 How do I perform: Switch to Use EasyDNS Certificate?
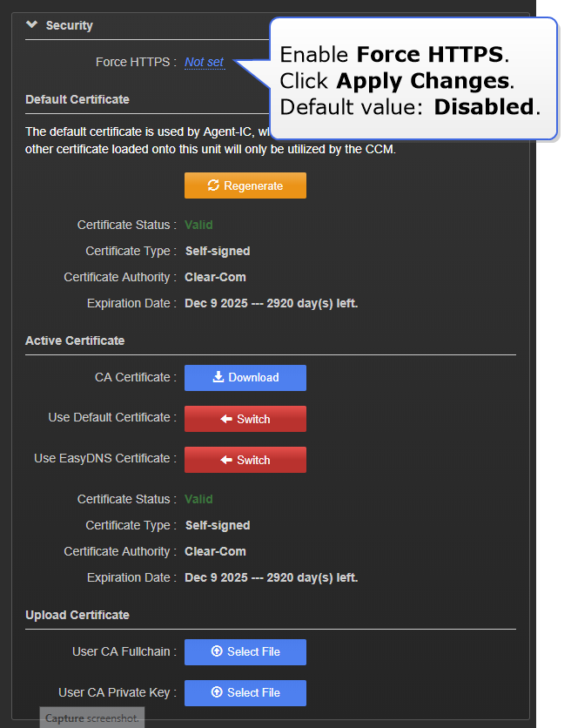(x=245, y=460)
